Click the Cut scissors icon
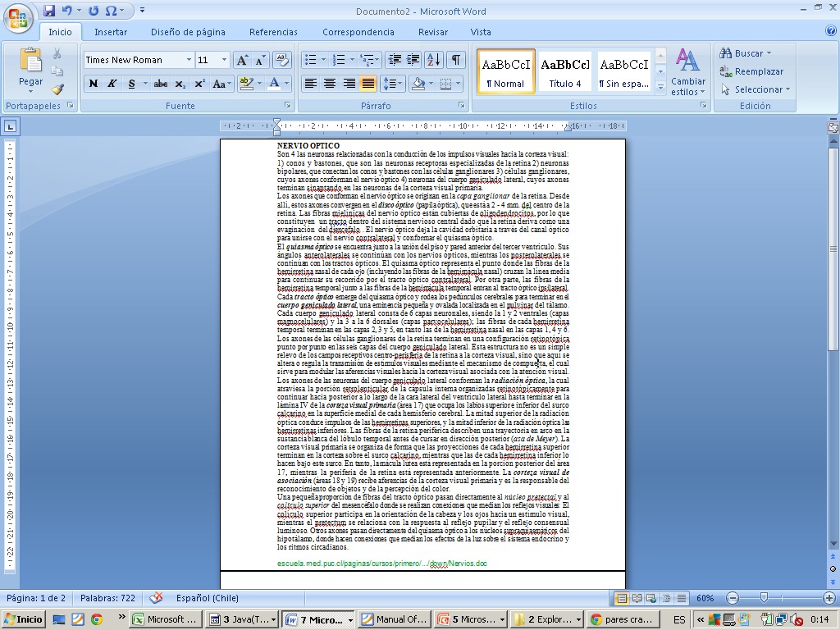The height and width of the screenshot is (630, 840). click(57, 53)
